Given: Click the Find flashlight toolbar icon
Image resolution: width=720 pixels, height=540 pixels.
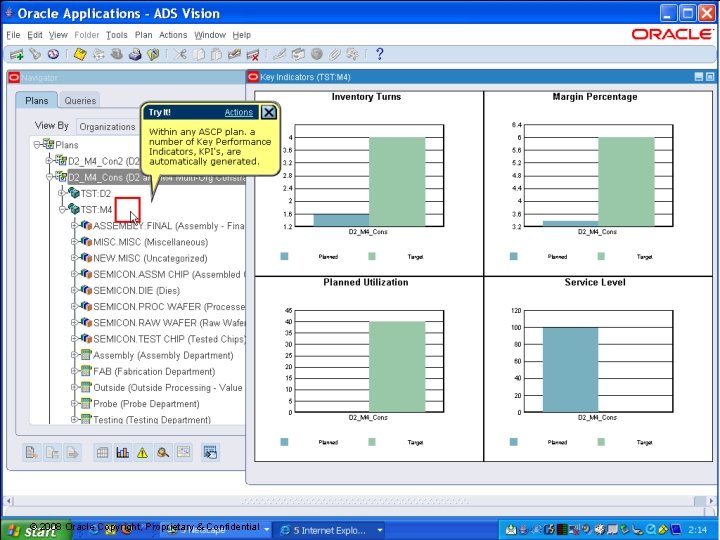Looking at the screenshot, I should click(35, 54).
